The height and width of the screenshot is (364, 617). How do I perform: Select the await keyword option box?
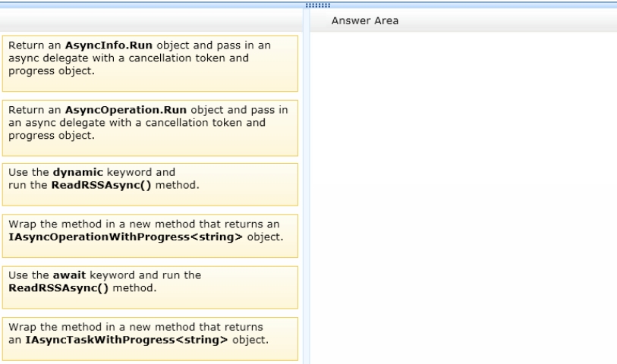click(x=150, y=287)
